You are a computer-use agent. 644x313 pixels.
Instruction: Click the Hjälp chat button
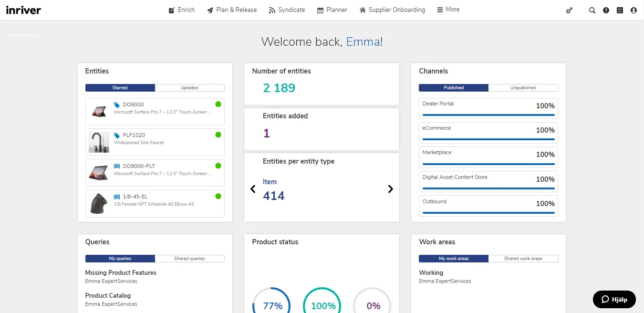[x=614, y=299]
